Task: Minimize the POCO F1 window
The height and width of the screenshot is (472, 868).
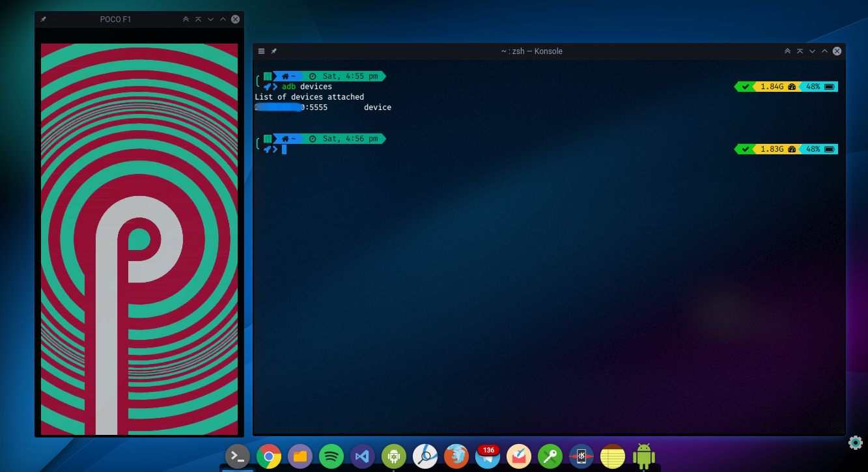Action: pos(210,20)
